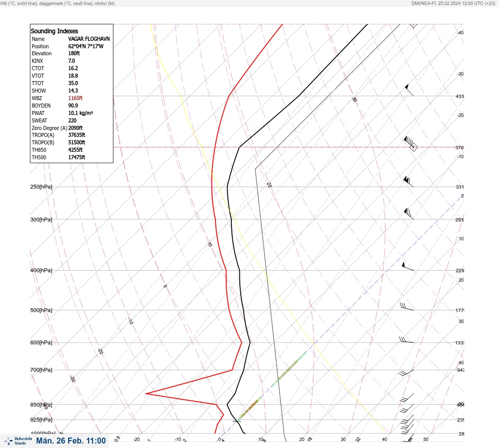Click the TTOT value 35.0

(73, 83)
